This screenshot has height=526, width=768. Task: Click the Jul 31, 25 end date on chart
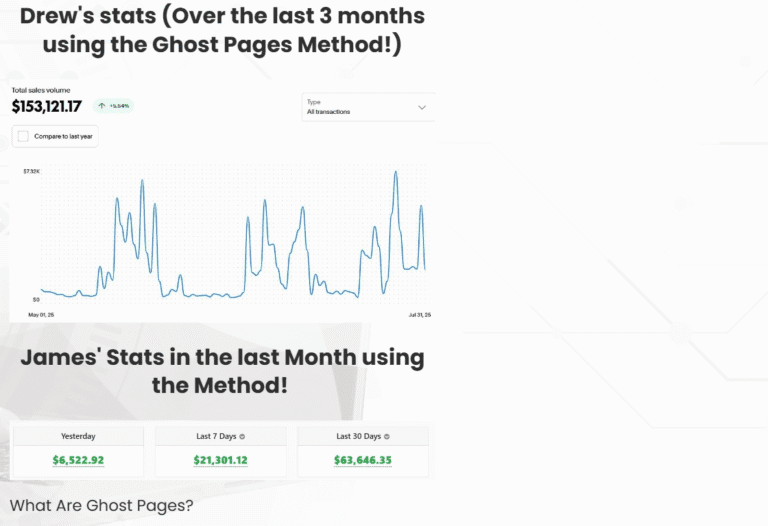pos(420,315)
